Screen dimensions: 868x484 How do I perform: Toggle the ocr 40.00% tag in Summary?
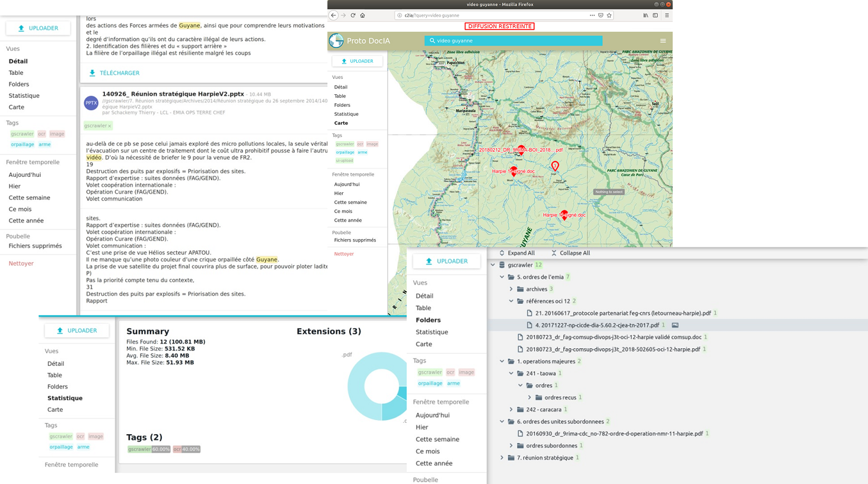pos(187,449)
